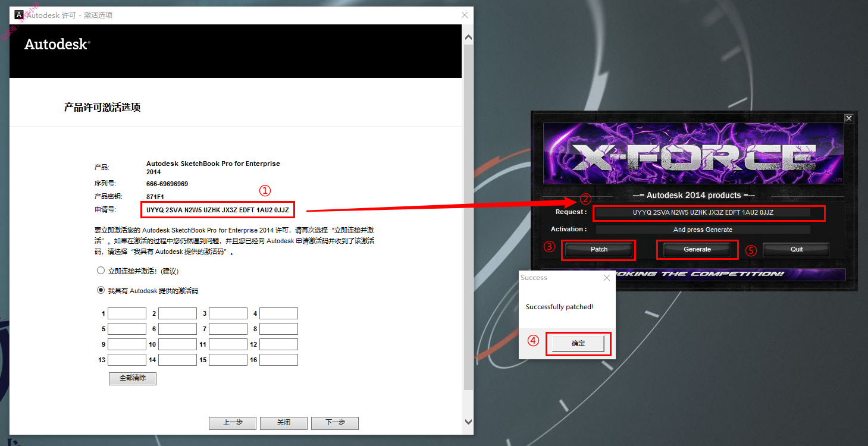Click the product key 871F1
This screenshot has height=446, width=868.
[155, 196]
